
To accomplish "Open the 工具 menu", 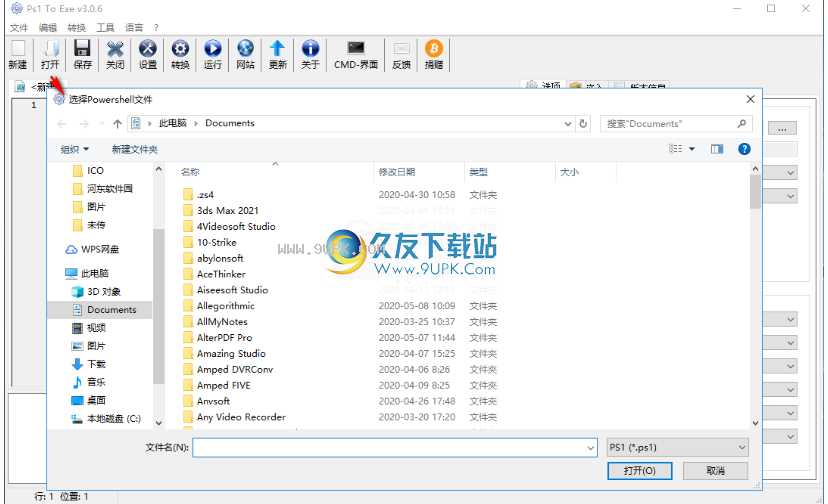I will (x=105, y=27).
